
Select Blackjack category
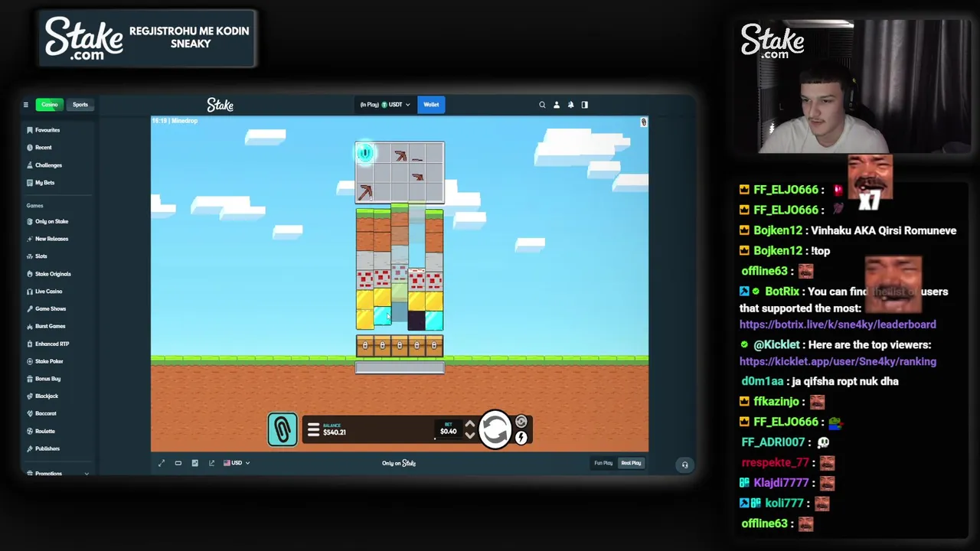42,396
